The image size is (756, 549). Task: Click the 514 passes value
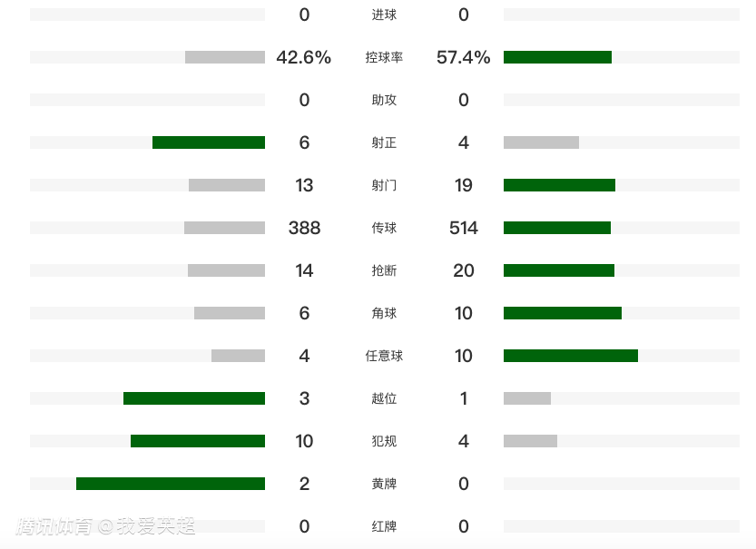[463, 228]
